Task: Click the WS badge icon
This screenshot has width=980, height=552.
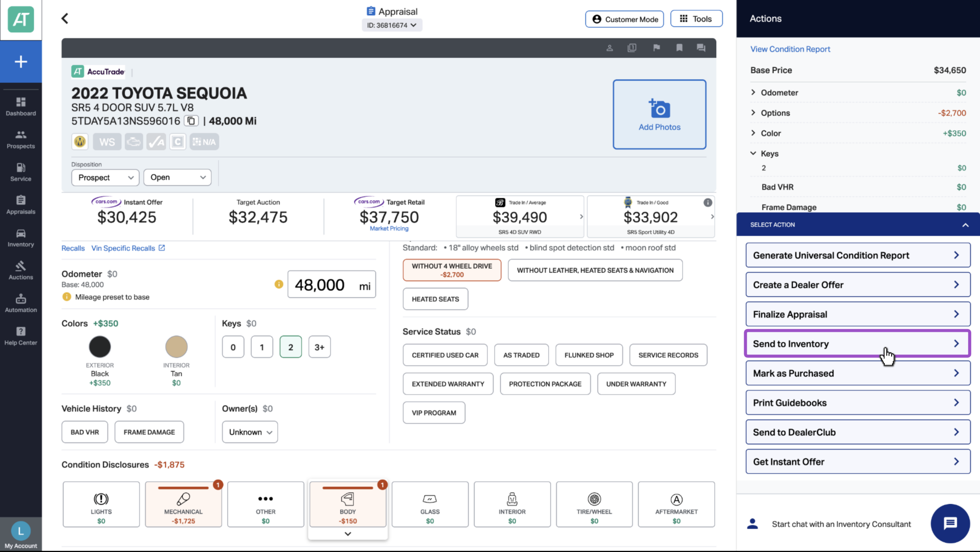Action: coord(107,142)
